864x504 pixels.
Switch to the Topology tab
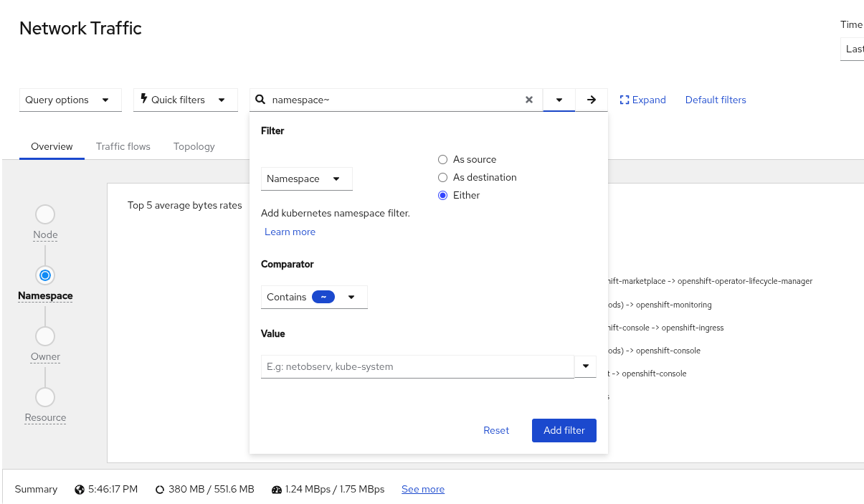point(194,146)
